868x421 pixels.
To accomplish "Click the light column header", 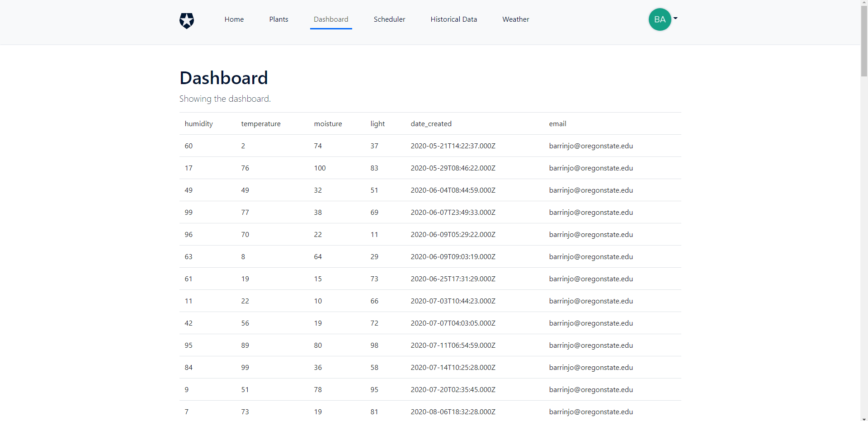I will [x=377, y=124].
